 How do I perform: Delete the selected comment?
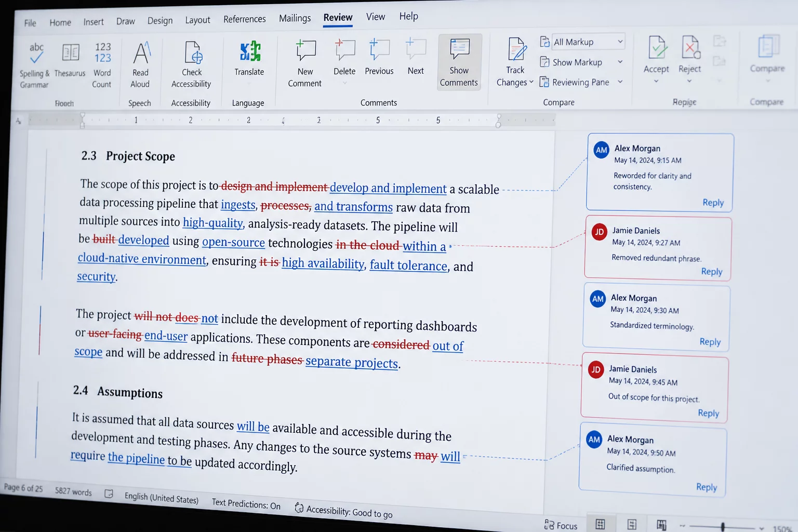[x=344, y=57]
